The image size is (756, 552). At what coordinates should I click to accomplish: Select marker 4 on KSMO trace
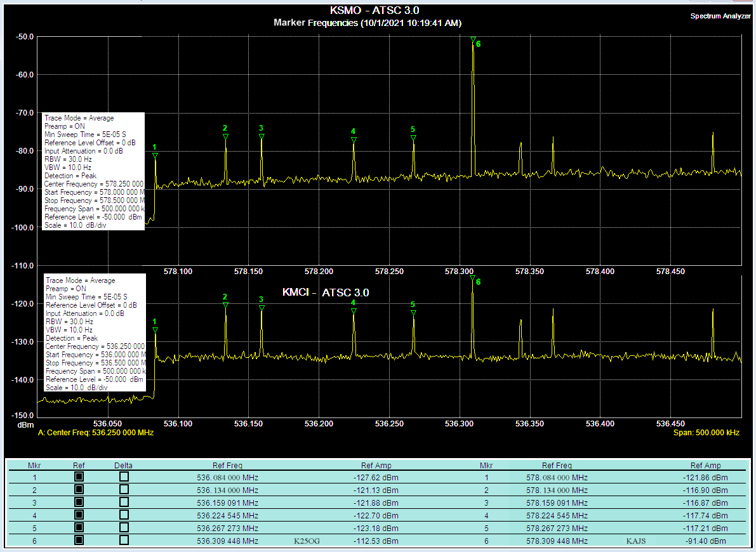click(x=354, y=140)
